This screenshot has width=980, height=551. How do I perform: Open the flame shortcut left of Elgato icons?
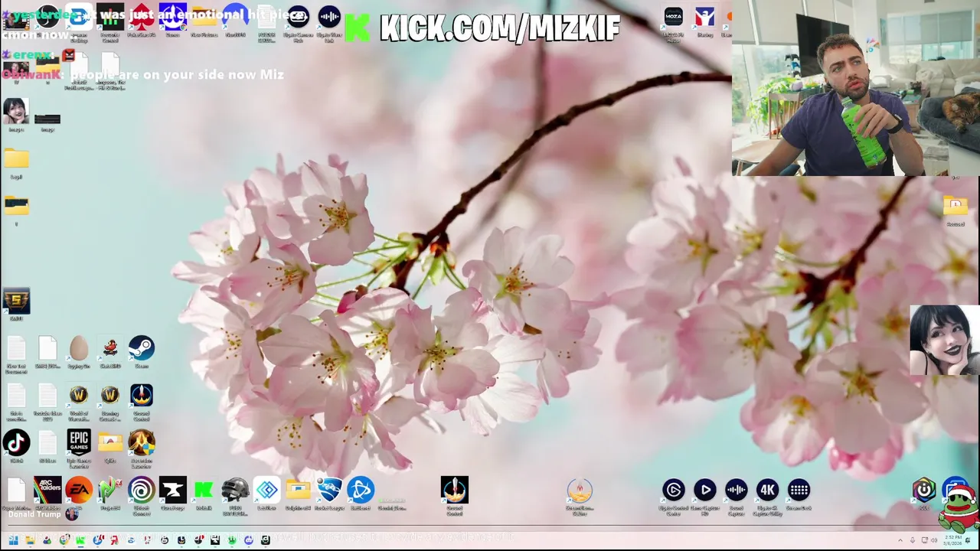click(580, 490)
